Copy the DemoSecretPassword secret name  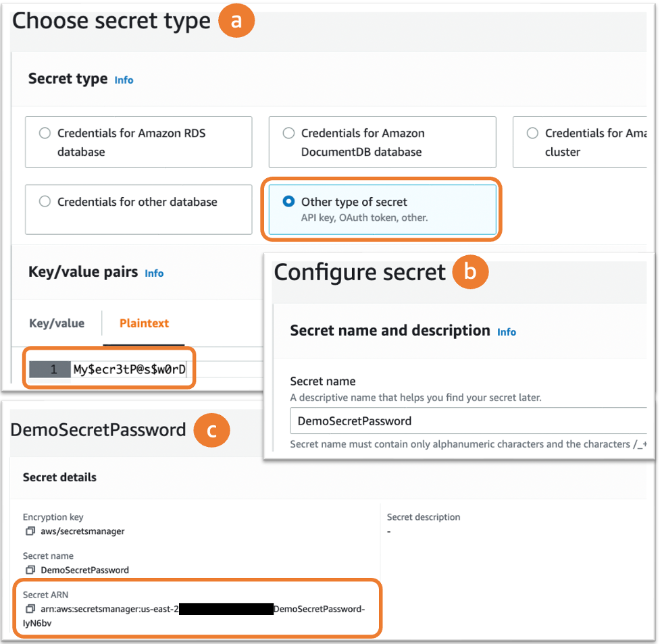pyautogui.click(x=30, y=570)
